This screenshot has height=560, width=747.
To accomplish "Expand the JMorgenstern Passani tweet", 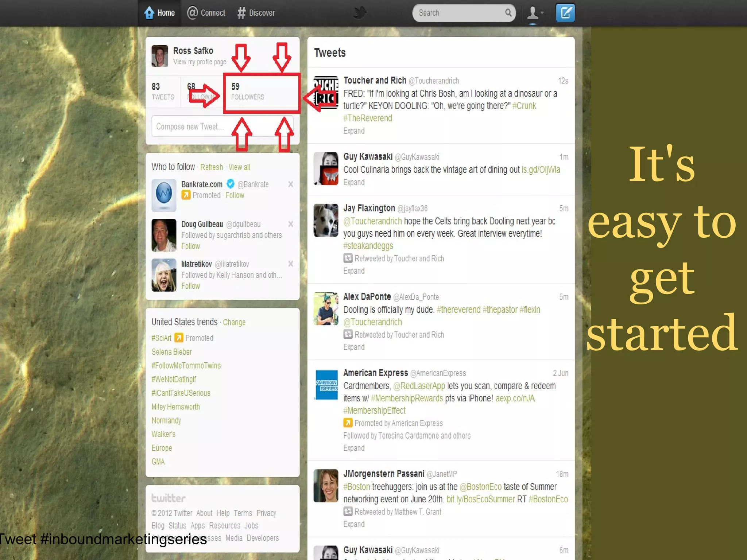I will coord(354,524).
